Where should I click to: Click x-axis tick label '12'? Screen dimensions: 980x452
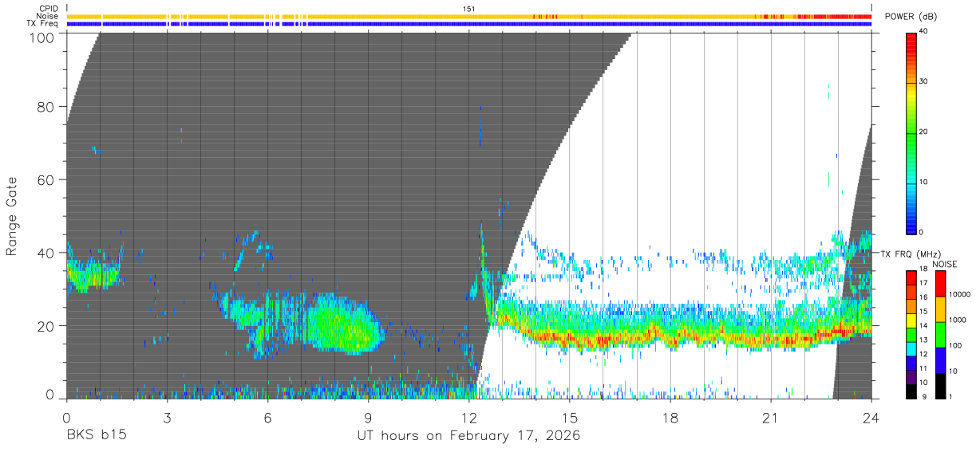click(468, 418)
